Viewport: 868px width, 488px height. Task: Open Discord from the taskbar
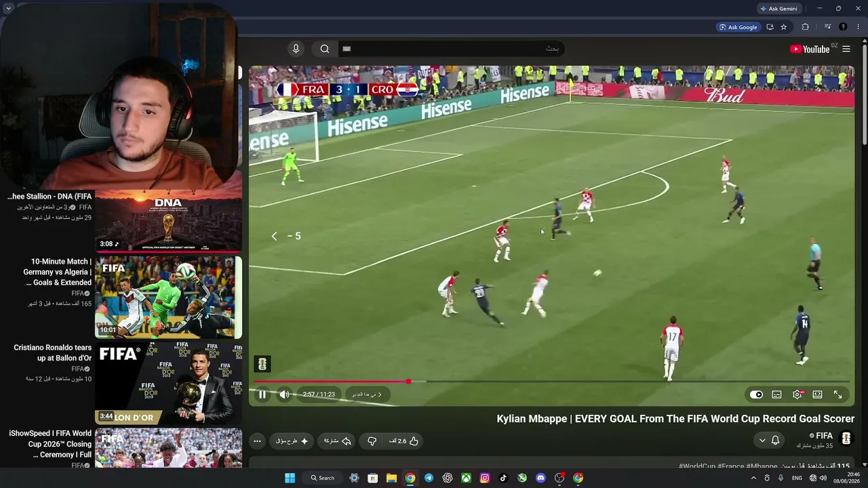point(540,478)
